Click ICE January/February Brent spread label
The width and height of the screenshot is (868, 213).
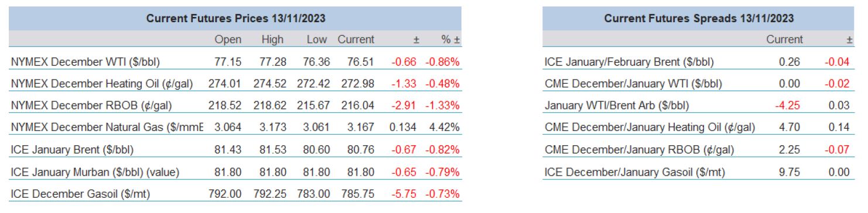(629, 62)
